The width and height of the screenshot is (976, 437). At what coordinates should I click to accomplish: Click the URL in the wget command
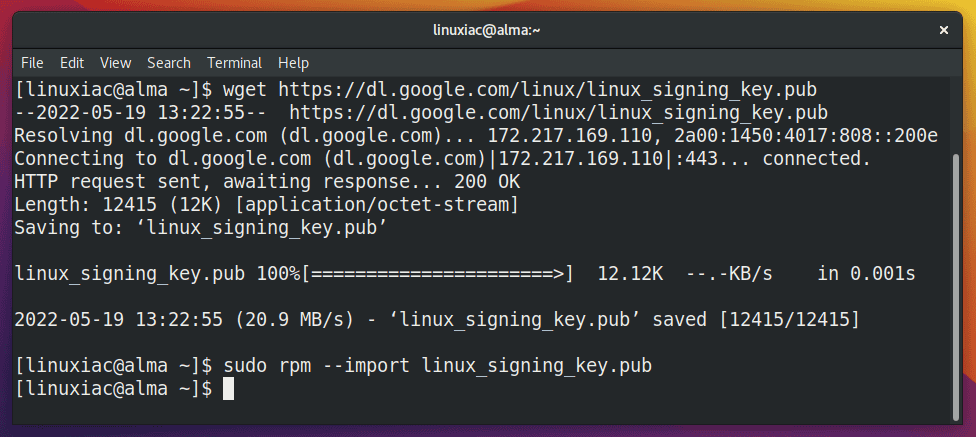pyautogui.click(x=547, y=90)
